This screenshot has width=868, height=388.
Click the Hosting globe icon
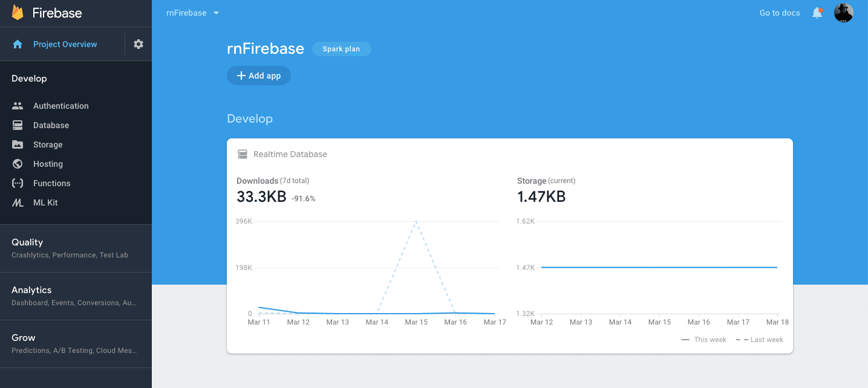point(18,164)
